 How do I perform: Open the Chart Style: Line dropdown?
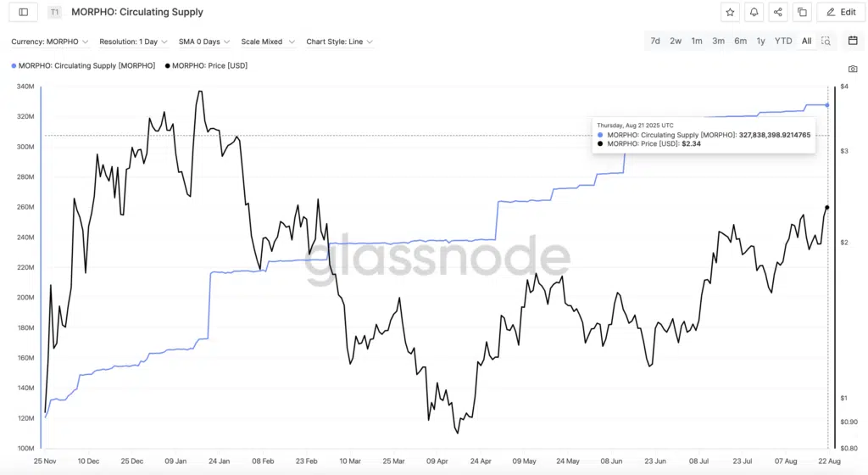point(340,42)
